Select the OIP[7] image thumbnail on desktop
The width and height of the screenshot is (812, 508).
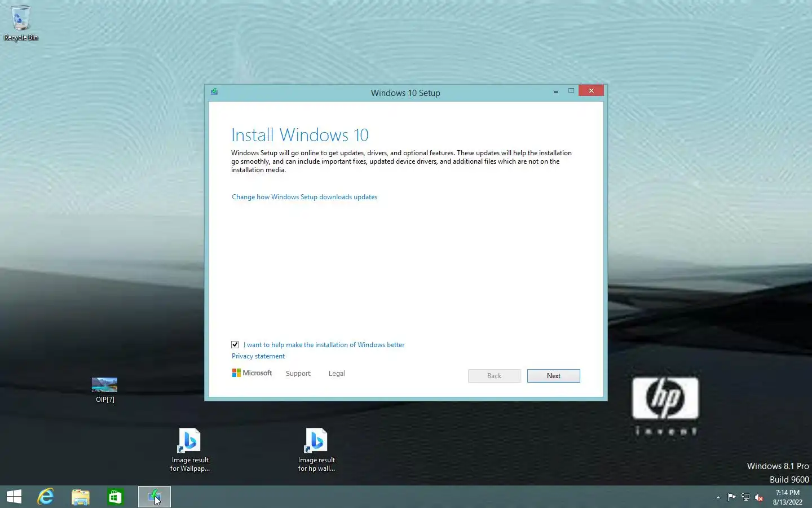pos(105,391)
